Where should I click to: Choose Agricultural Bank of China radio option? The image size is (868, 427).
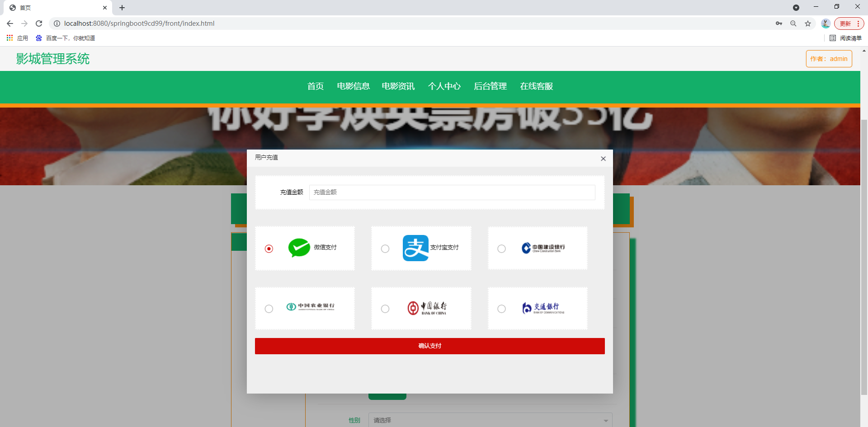269,309
